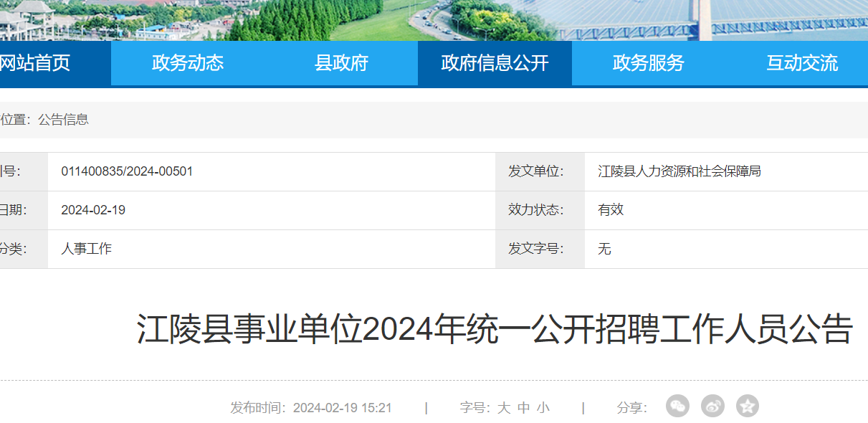Click the announcement title heading
868x423 pixels.
(495, 330)
